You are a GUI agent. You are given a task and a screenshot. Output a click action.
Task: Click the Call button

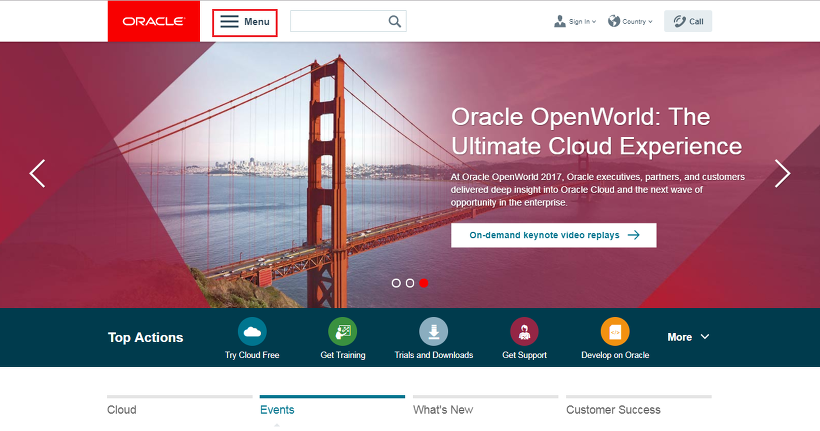click(688, 21)
